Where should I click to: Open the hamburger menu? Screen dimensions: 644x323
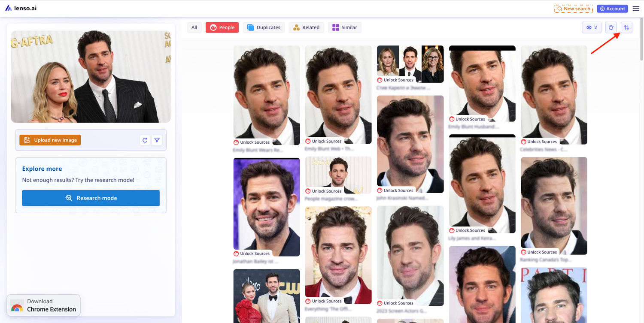point(636,9)
